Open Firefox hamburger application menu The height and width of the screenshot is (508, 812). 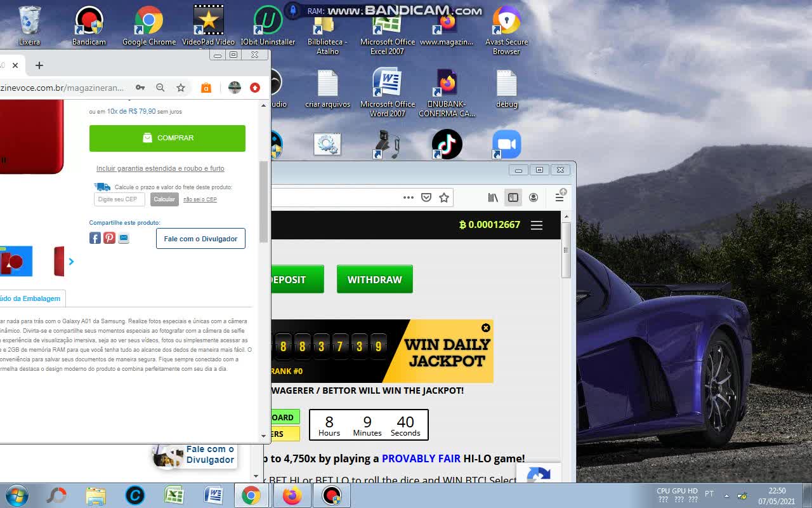[x=560, y=197]
